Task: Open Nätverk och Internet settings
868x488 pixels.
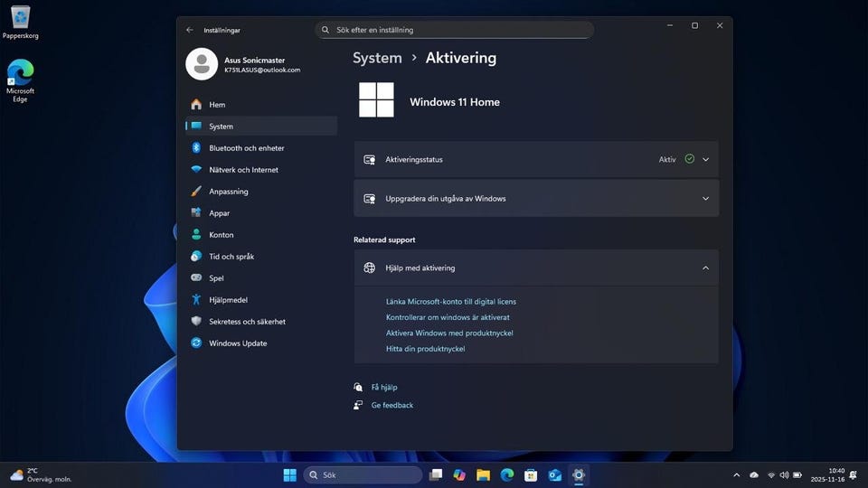Action: [x=243, y=170]
